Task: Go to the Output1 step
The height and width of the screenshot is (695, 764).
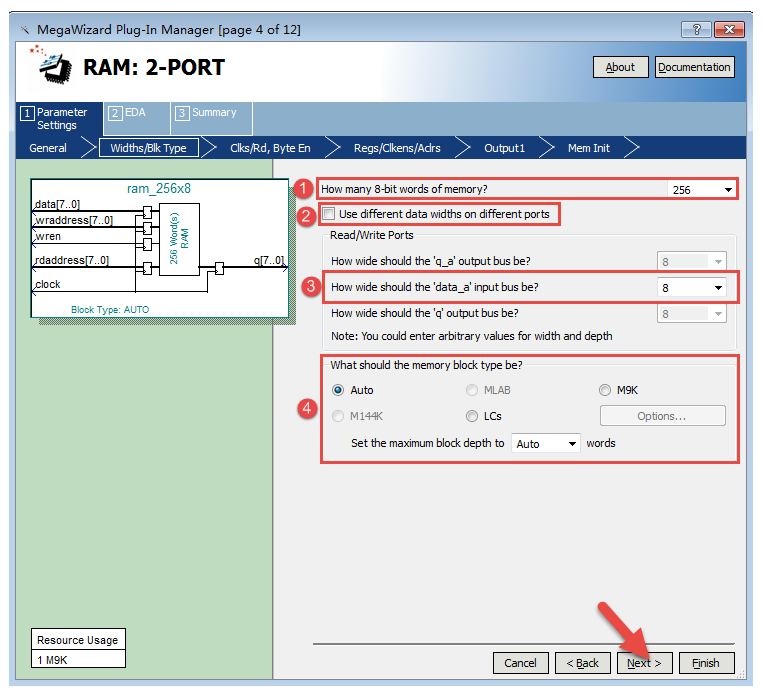Action: point(504,148)
